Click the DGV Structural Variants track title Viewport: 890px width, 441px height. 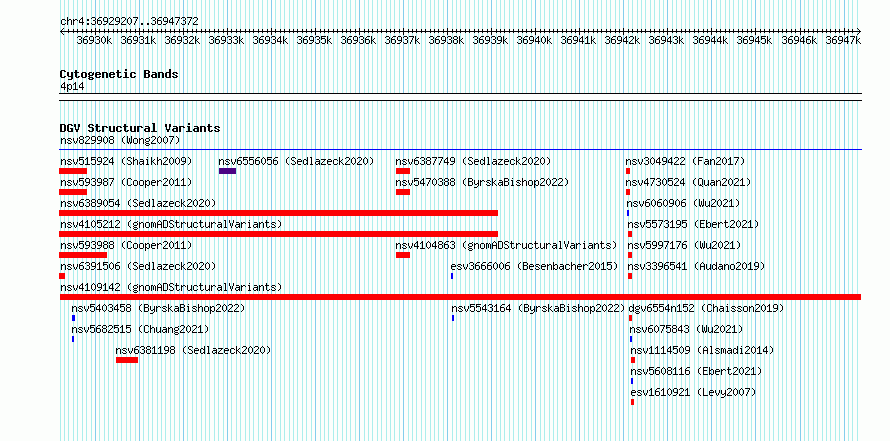[x=140, y=128]
